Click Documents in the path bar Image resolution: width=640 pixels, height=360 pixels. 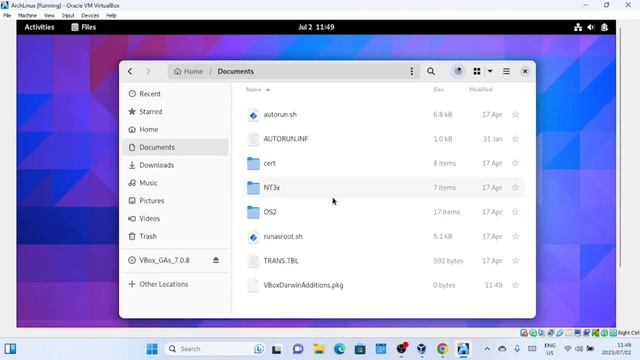click(x=236, y=71)
